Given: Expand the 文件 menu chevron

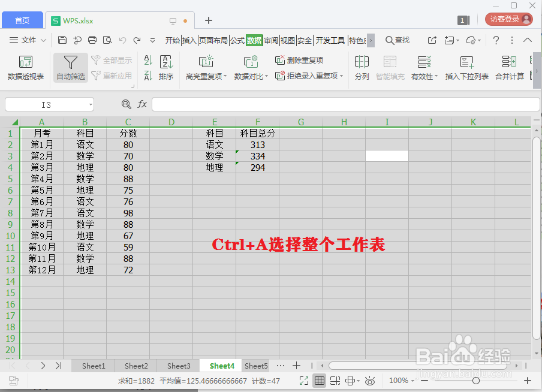Looking at the screenshot, I should pos(44,40).
